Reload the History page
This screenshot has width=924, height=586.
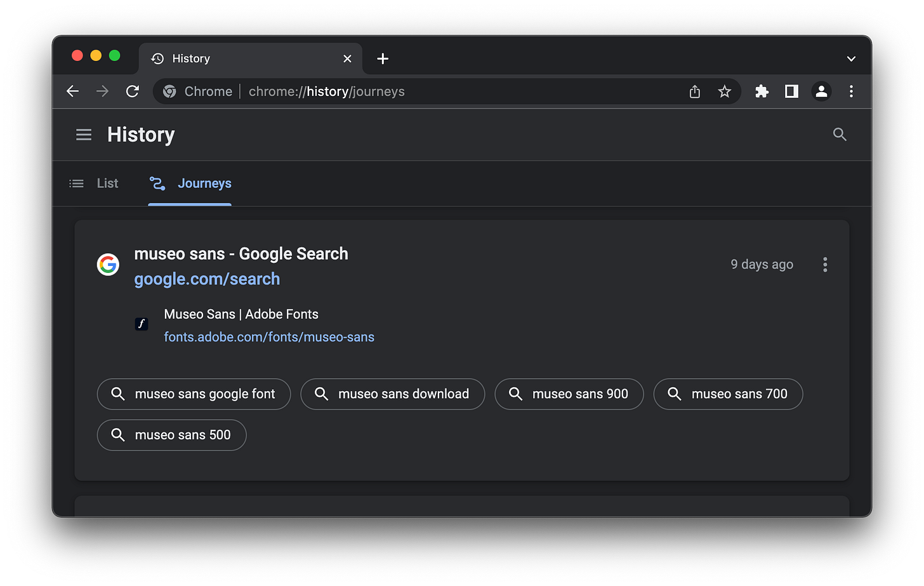point(133,91)
